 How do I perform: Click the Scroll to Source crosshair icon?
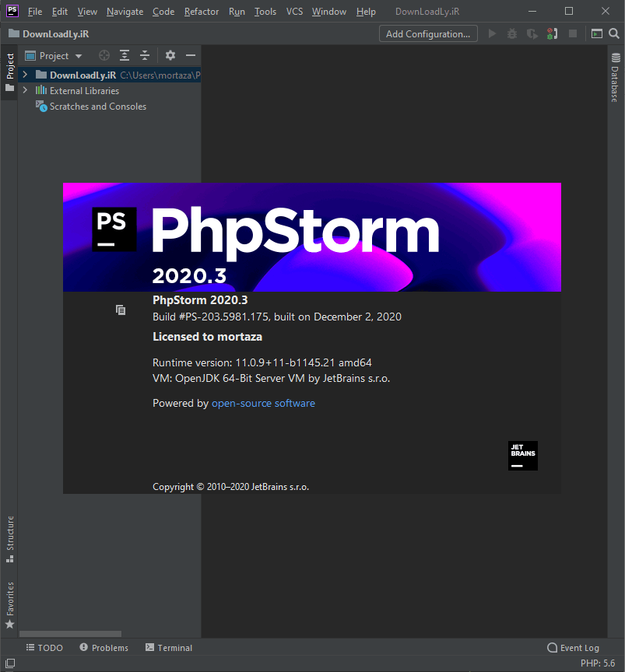(x=104, y=55)
